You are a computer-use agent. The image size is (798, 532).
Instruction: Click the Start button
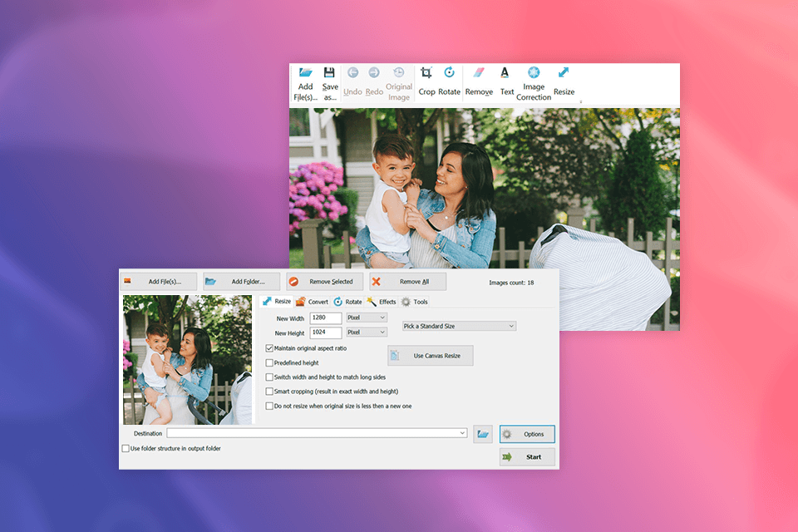tap(527, 457)
